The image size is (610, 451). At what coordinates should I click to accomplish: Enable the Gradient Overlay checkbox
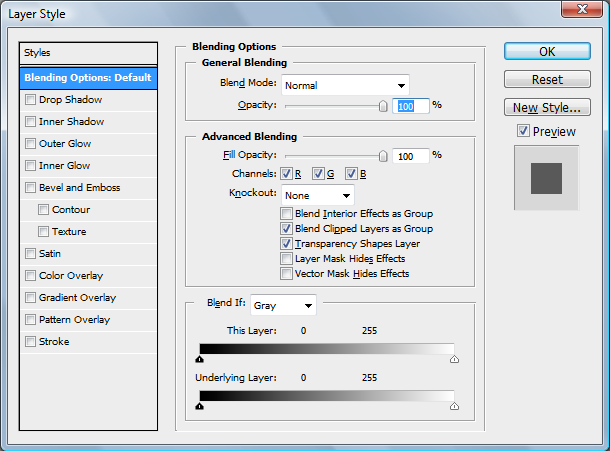pyautogui.click(x=30, y=298)
